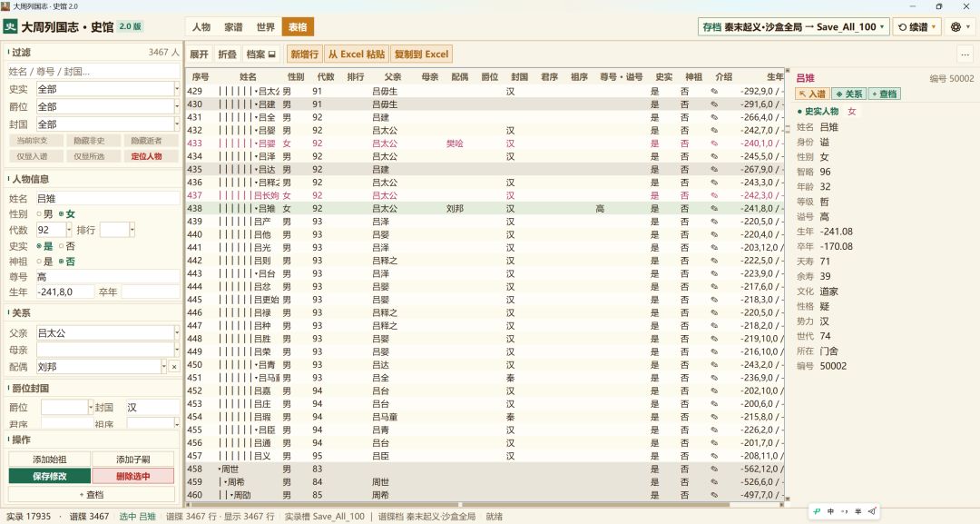The height and width of the screenshot is (524, 980).
Task: Open the 介绍 edit icon for row 457
Action: click(x=714, y=456)
